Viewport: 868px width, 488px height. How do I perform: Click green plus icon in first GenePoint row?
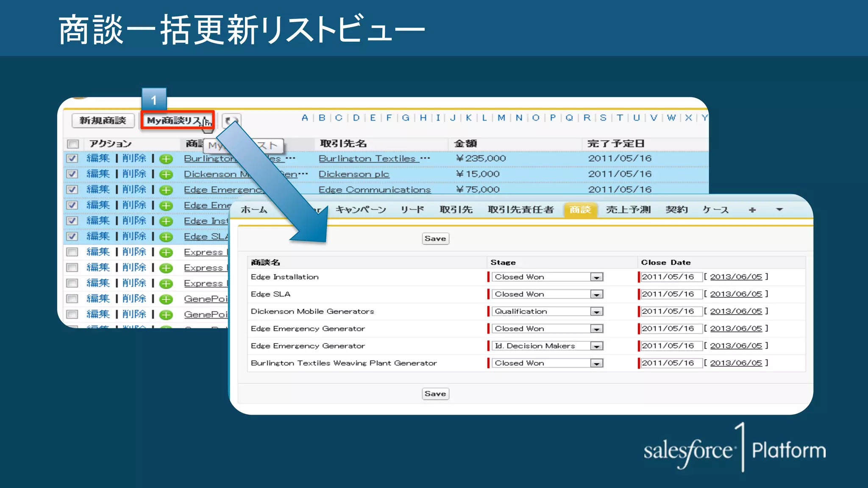(166, 299)
